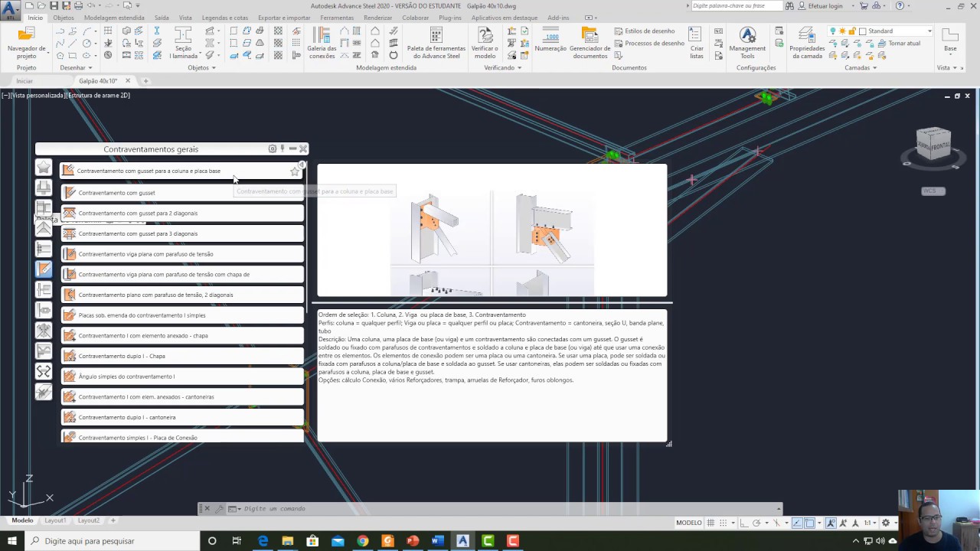Image resolution: width=980 pixels, height=551 pixels.
Task: Open the Seção laminada profile tool
Action: [183, 42]
